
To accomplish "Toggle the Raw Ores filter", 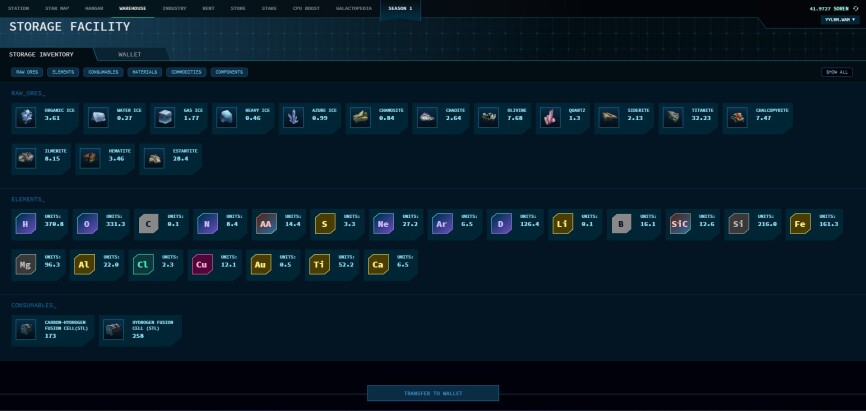I will coord(27,72).
